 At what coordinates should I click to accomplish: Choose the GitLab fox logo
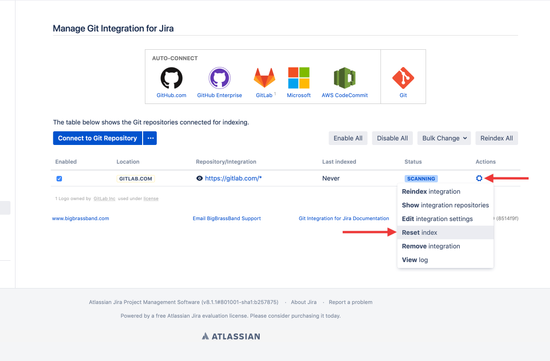[264, 78]
